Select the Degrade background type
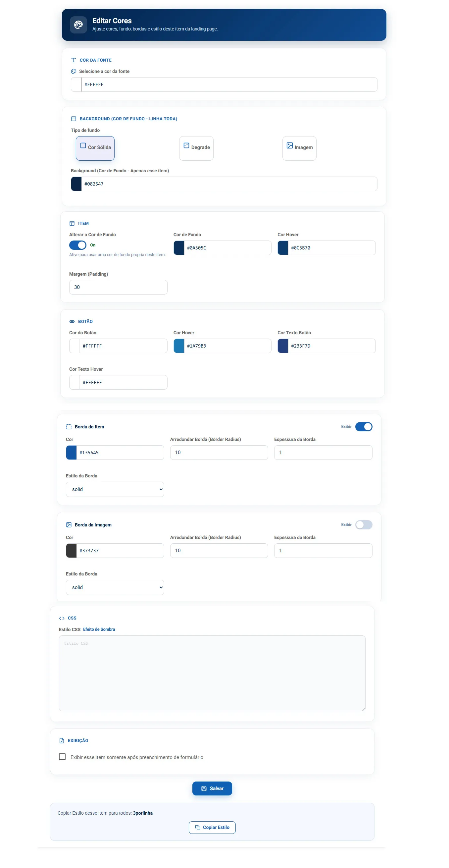The width and height of the screenshot is (449, 868). tap(196, 148)
